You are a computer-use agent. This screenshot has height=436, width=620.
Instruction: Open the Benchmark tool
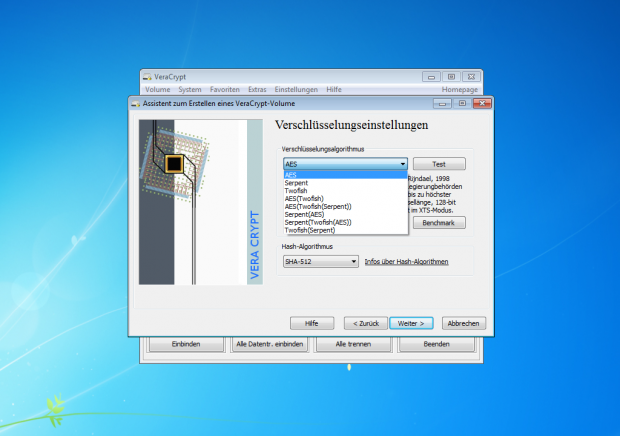click(439, 223)
